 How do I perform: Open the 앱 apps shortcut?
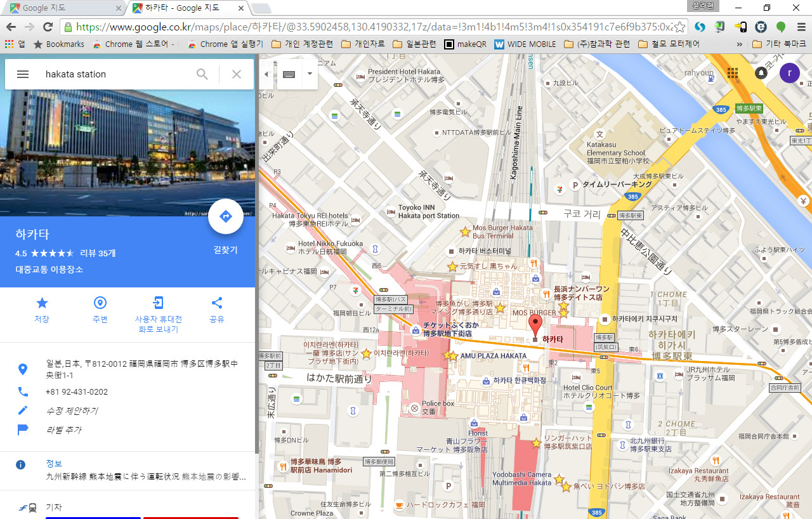point(15,44)
